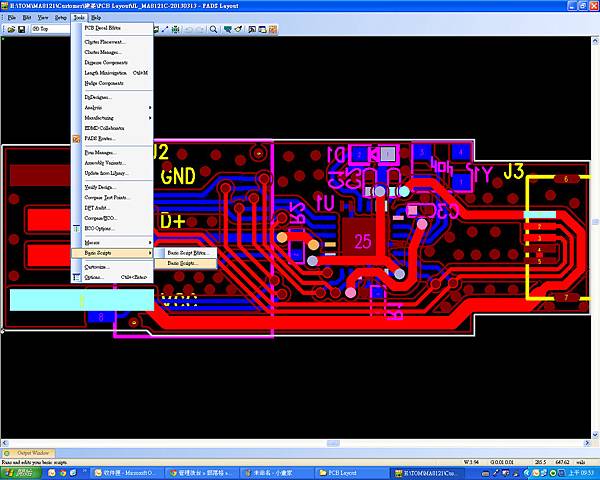Image resolution: width=600 pixels, height=480 pixels.
Task: Choose Basic Script Editor submenu item
Action: click(186, 253)
